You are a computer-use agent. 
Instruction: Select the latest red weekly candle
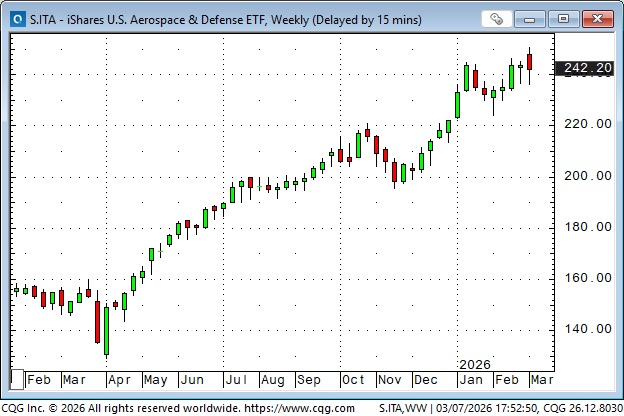click(x=530, y=62)
